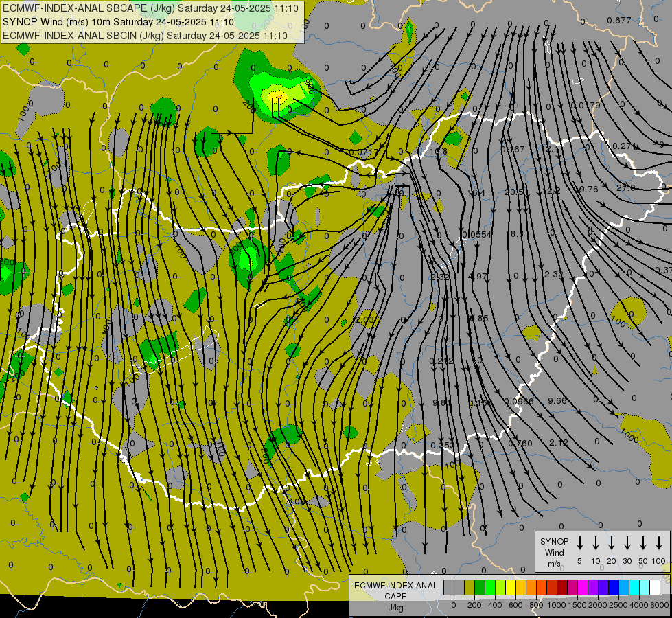Click the map value 0.271
Viewport: 672px width, 618px height.
point(623,146)
